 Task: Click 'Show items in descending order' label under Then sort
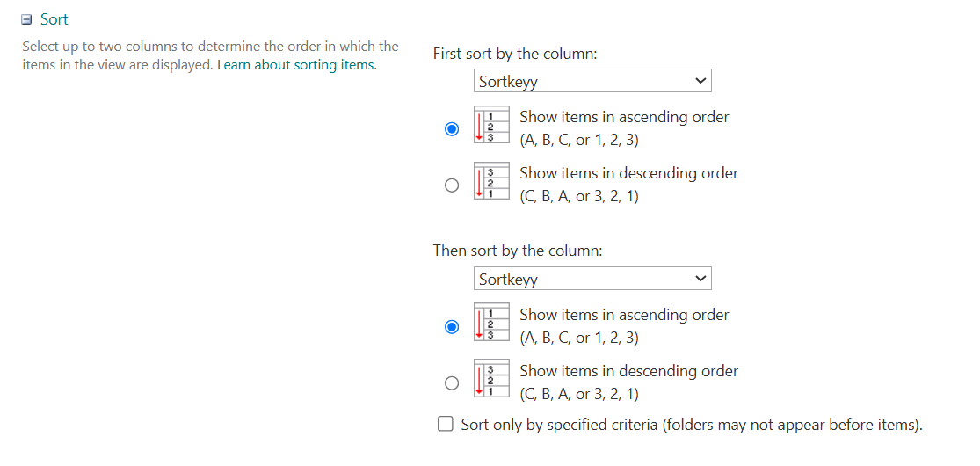[628, 371]
